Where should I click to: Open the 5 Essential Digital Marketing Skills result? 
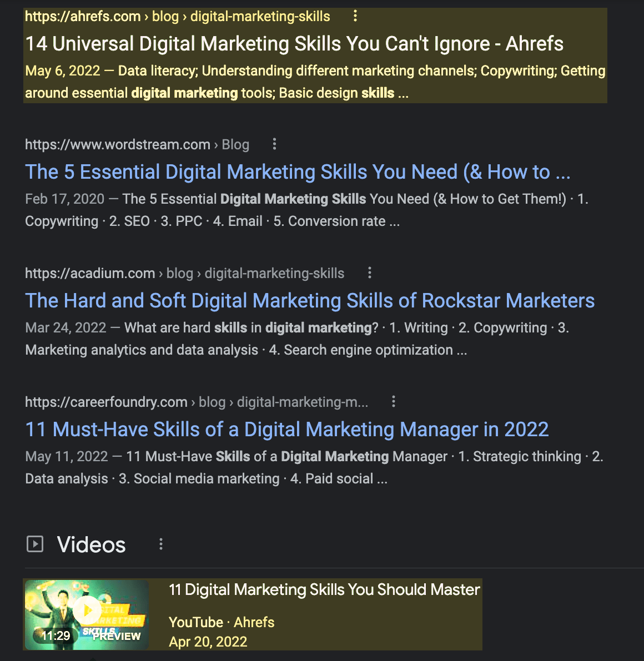pos(298,172)
